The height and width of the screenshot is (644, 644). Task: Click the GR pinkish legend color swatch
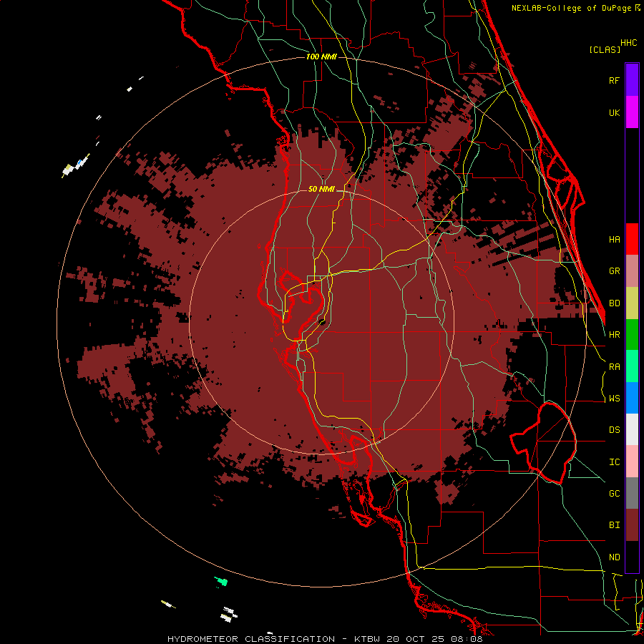[632, 271]
